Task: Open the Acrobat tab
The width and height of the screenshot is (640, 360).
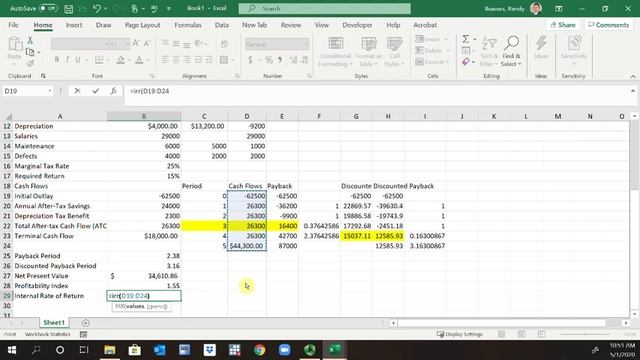Action: click(425, 25)
